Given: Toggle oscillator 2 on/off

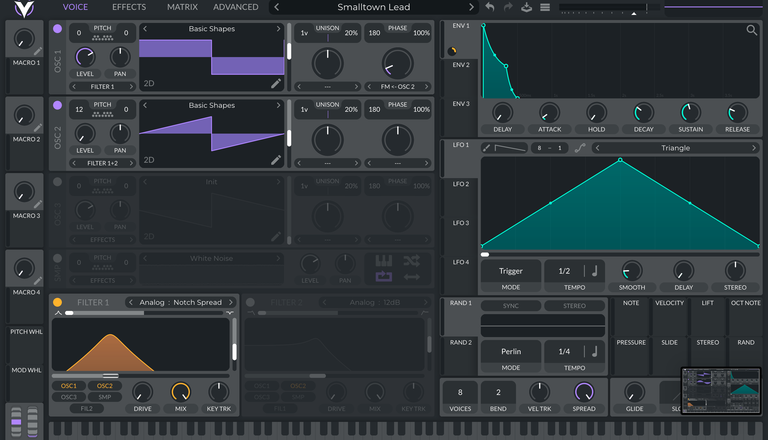Looking at the screenshot, I should tap(57, 105).
